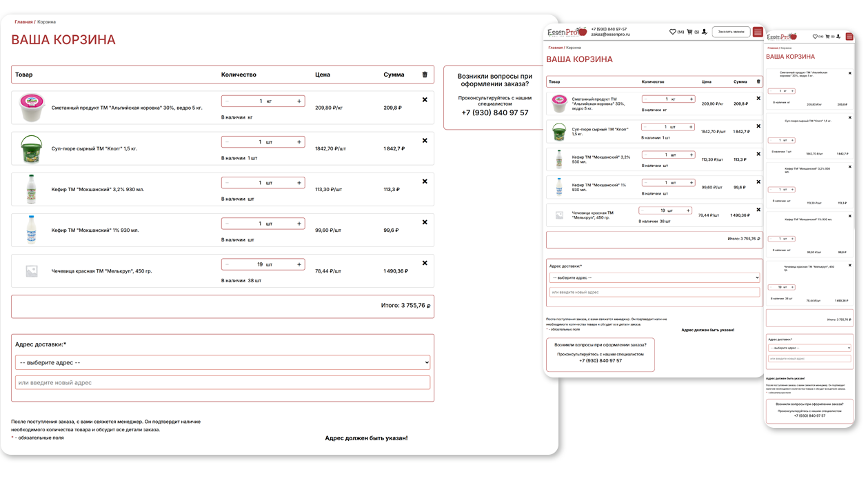
Task: Expand address dropdown in large desktop view
Action: click(x=223, y=362)
